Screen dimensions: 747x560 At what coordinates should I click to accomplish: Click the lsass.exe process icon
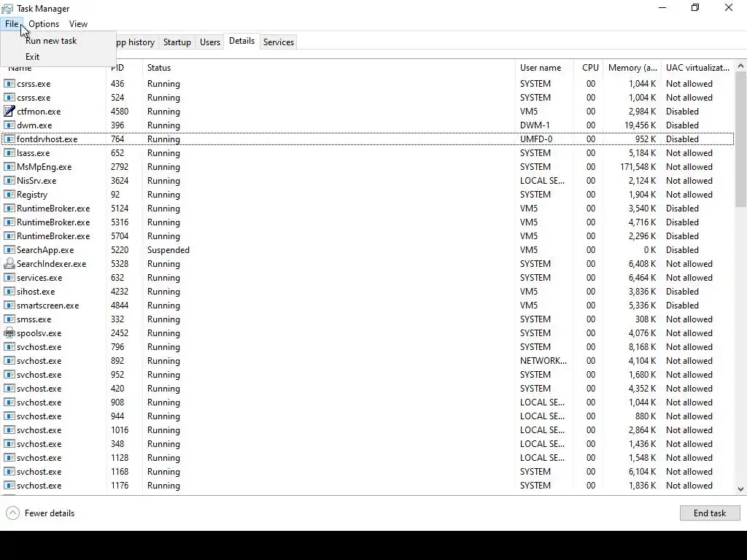[9, 152]
